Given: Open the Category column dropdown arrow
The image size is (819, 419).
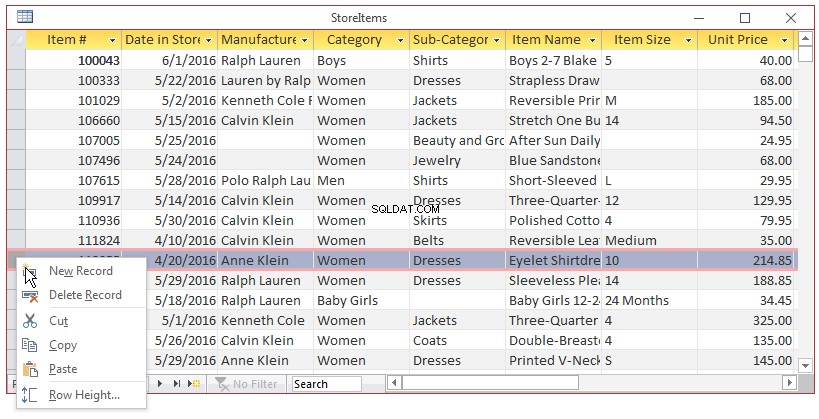Looking at the screenshot, I should click(401, 40).
